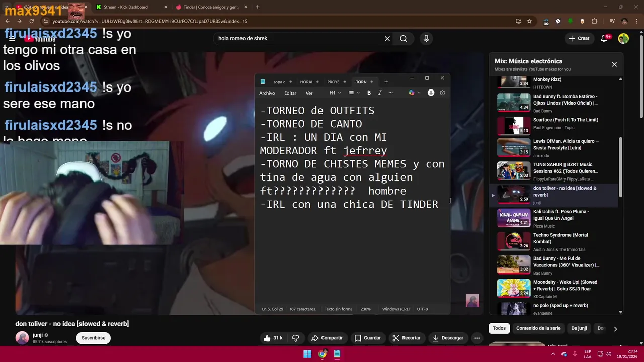644x362 pixels.
Task: Like the video with 31 k
Action: [273, 338]
